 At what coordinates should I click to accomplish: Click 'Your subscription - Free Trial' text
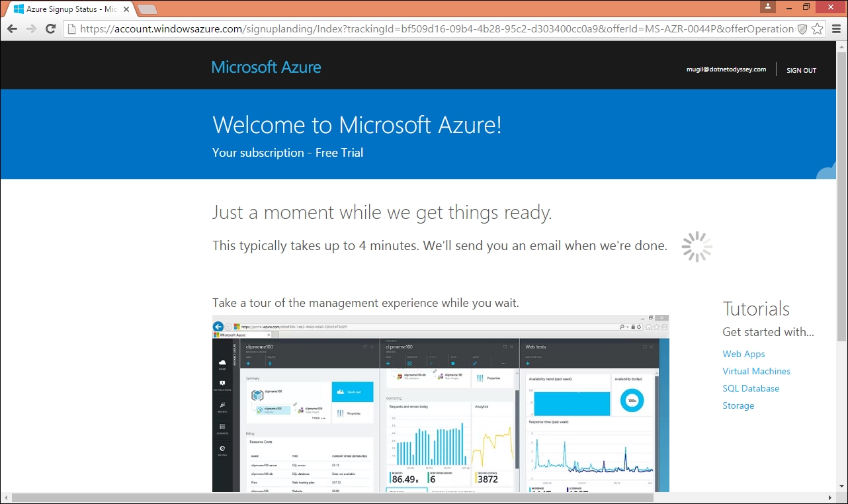coord(288,153)
